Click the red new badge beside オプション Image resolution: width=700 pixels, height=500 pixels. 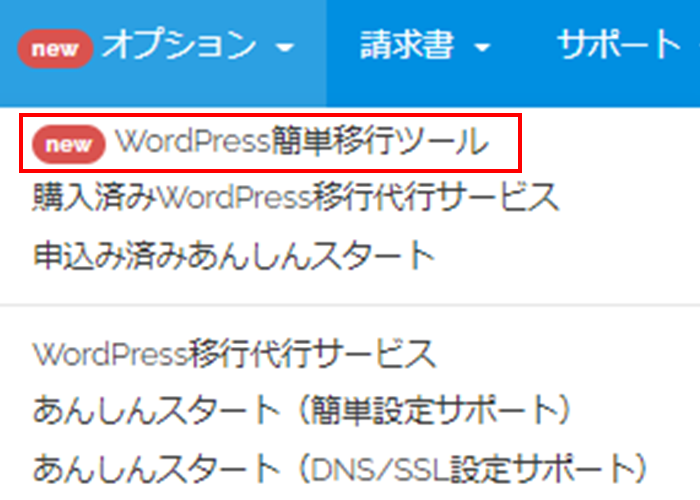pyautogui.click(x=55, y=44)
